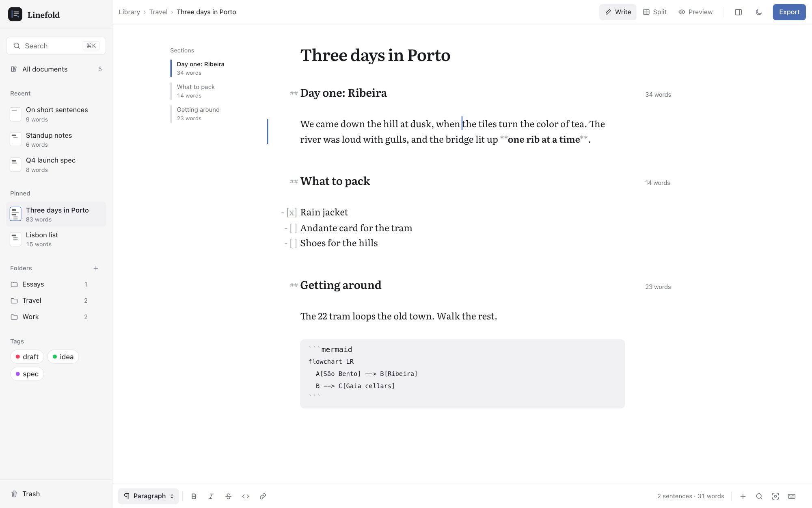Switch to Split view

(655, 12)
